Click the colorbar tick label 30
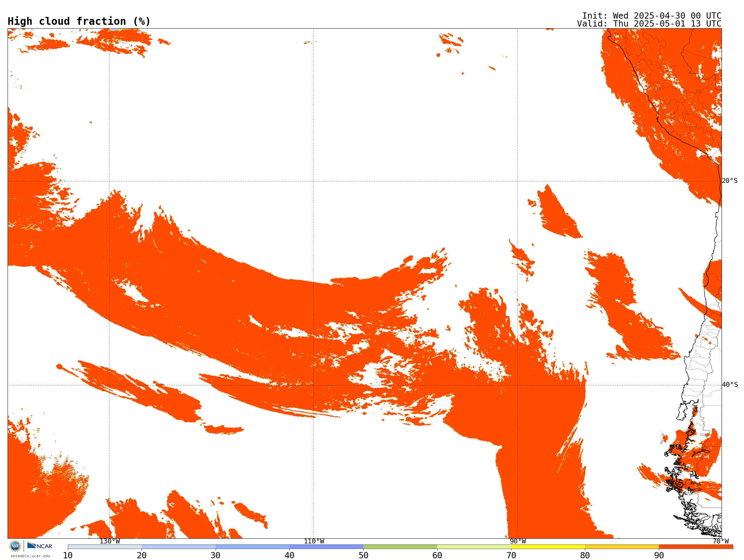The height and width of the screenshot is (560, 744). 216,555
